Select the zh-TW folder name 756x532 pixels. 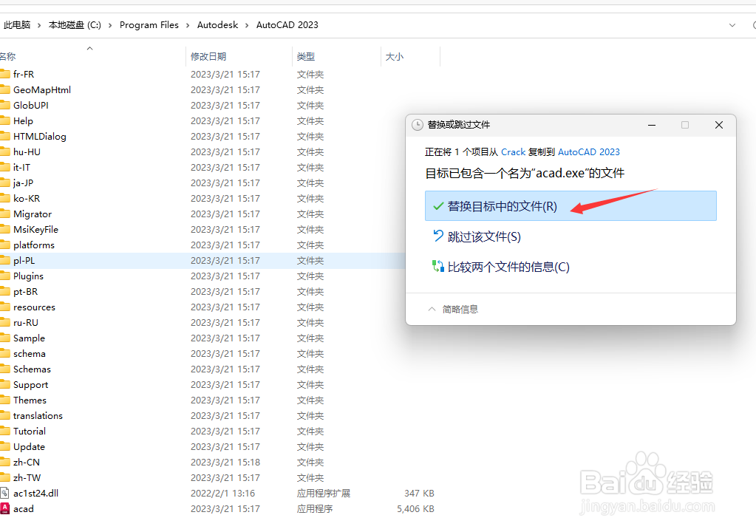coord(27,477)
